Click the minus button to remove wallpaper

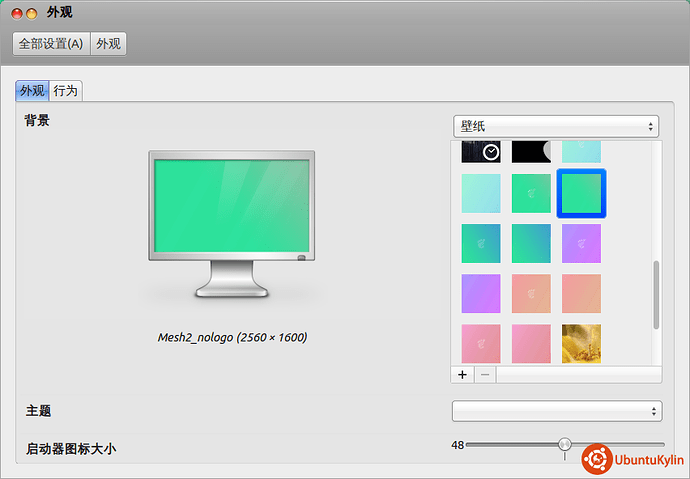484,374
